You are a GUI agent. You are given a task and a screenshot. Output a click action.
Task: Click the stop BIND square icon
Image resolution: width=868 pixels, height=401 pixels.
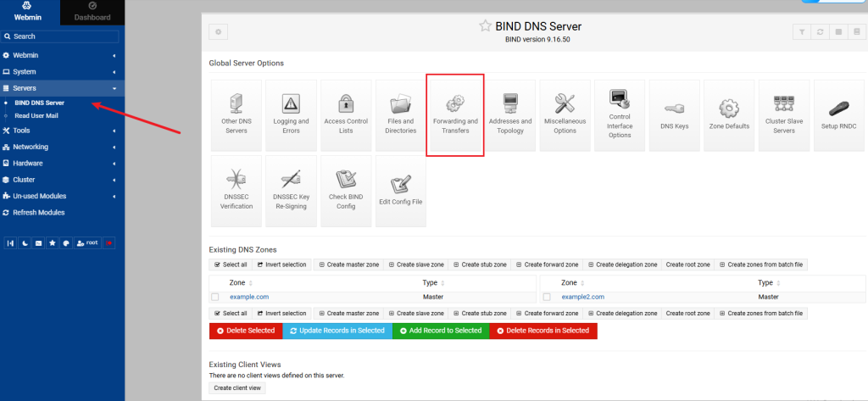coord(838,32)
